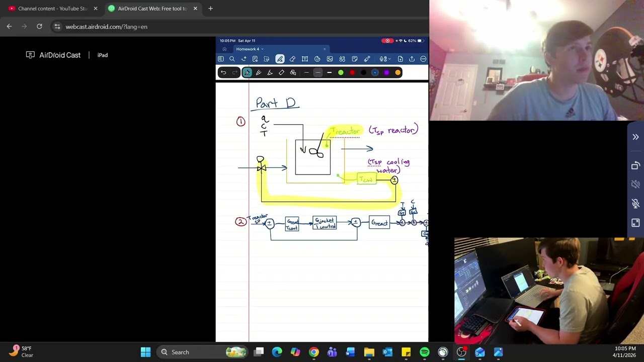Close the Channel content YouTube Studio tab

click(x=96, y=9)
